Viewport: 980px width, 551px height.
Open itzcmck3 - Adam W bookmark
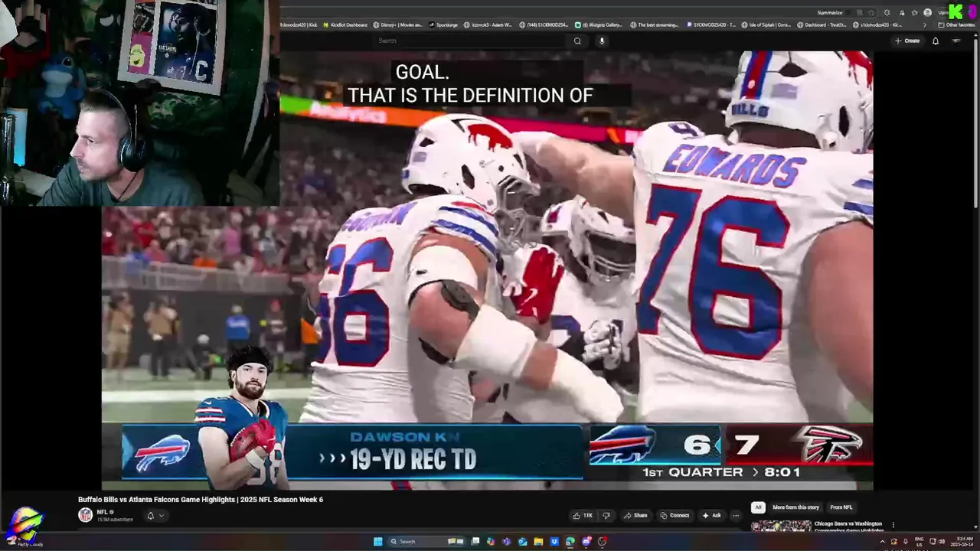click(489, 24)
